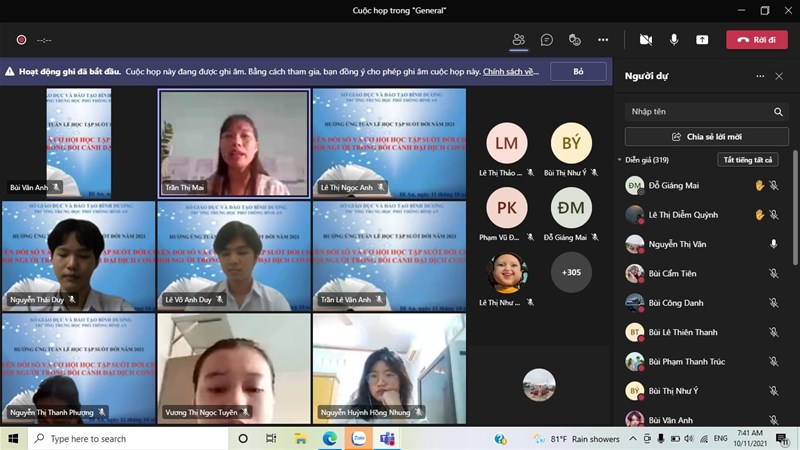Open File Explorer from taskbar
The width and height of the screenshot is (800, 450).
point(301,439)
